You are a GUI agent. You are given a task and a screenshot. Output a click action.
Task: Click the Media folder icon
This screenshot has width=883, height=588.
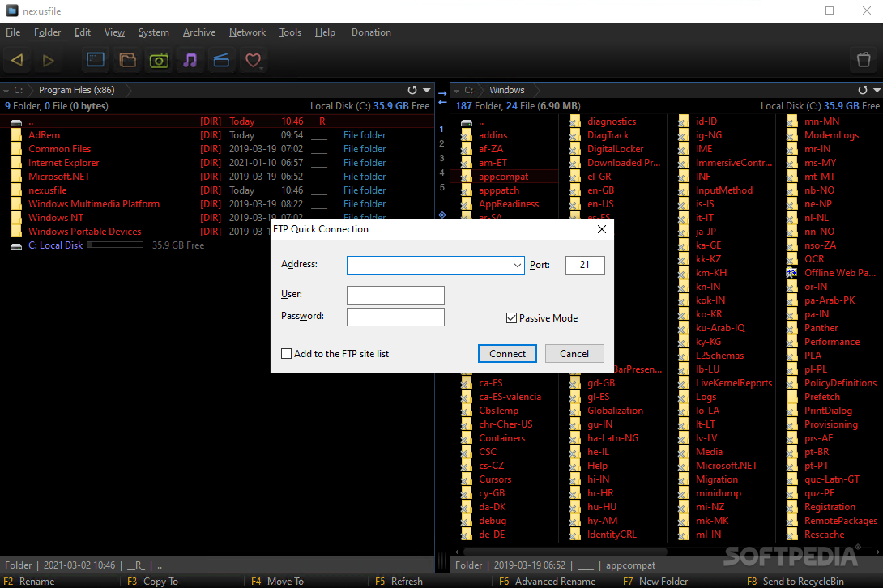[683, 452]
